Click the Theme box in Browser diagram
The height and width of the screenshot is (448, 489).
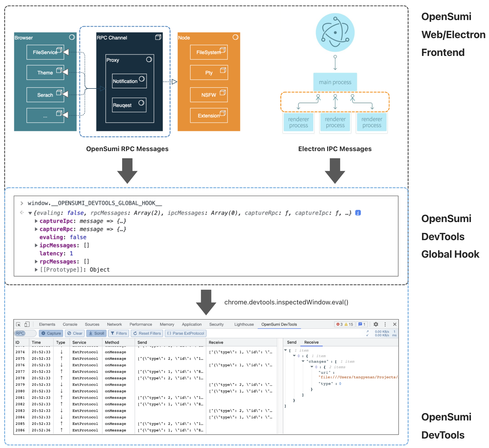45,73
